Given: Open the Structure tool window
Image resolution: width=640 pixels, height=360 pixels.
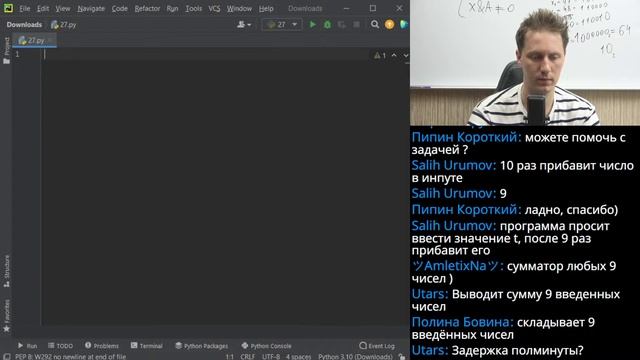Looking at the screenshot, I should tap(6, 271).
